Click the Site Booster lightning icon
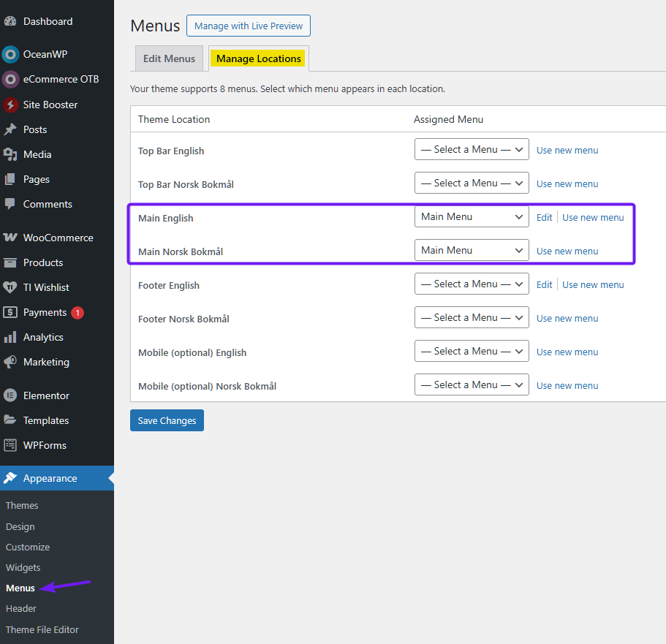 pyautogui.click(x=10, y=105)
